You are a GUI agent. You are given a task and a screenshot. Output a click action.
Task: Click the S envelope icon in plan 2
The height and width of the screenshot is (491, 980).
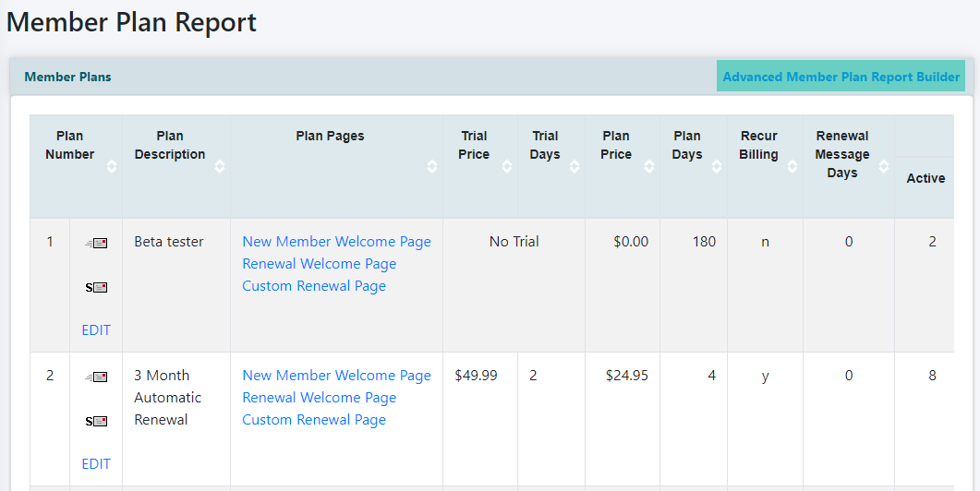pos(96,421)
